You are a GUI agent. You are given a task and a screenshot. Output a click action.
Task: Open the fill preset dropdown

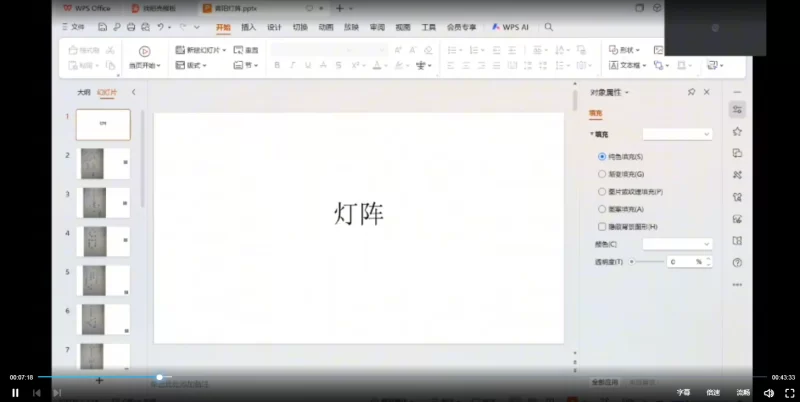click(x=677, y=133)
